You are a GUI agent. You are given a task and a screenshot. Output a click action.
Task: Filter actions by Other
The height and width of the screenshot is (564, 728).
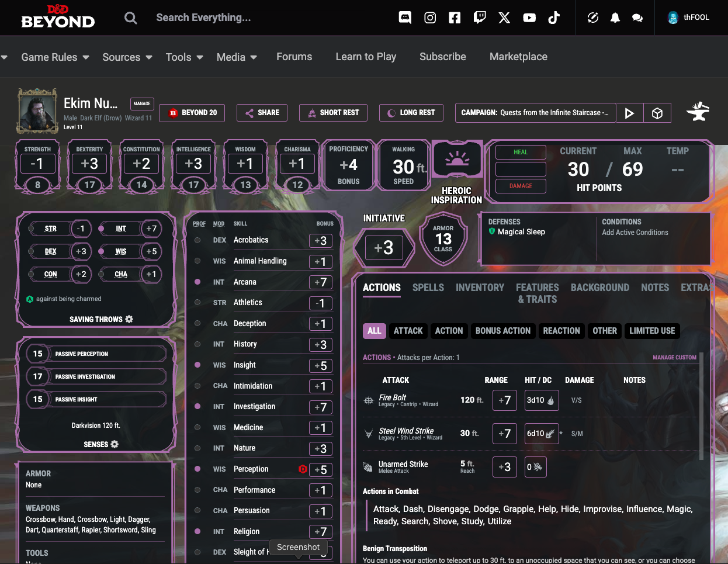[x=605, y=331]
